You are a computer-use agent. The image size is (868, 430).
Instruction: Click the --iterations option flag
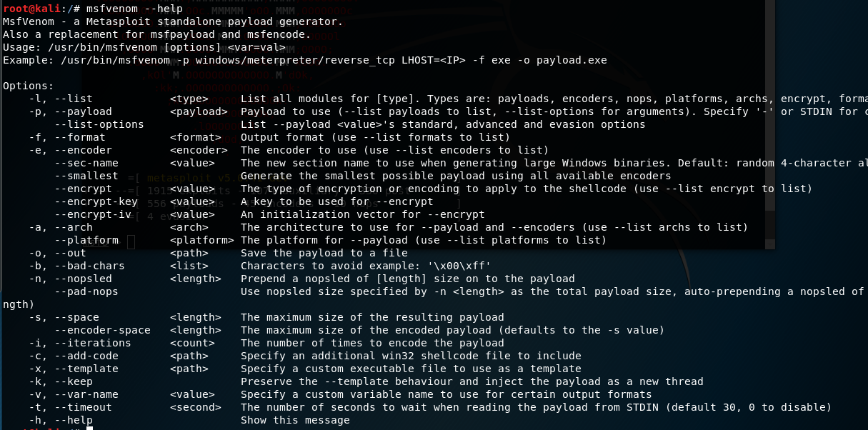click(89, 343)
